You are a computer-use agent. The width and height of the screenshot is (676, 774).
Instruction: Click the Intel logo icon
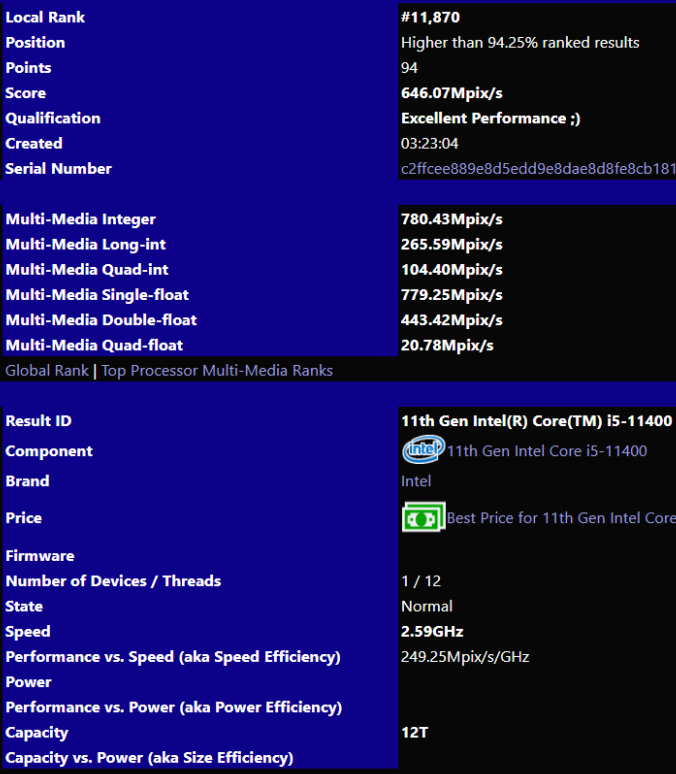(x=424, y=449)
